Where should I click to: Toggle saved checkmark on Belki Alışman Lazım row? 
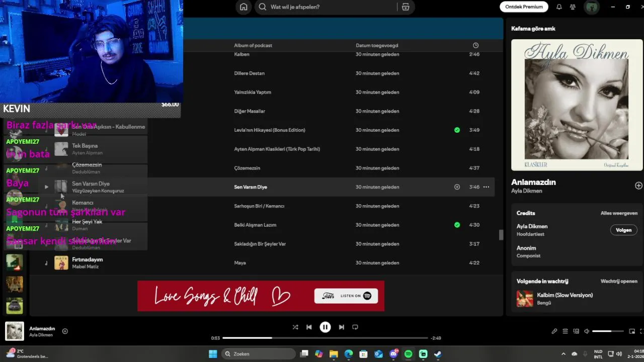pyautogui.click(x=457, y=225)
